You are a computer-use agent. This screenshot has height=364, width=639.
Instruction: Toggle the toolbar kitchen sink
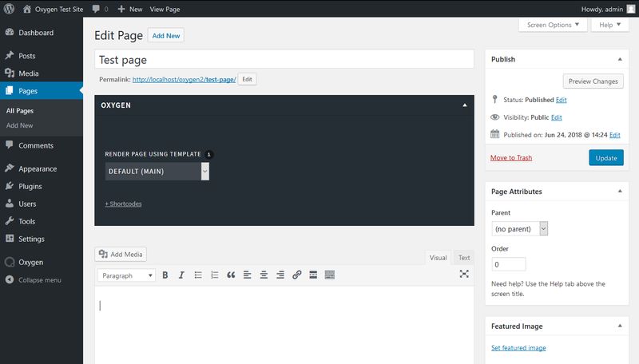coord(330,275)
